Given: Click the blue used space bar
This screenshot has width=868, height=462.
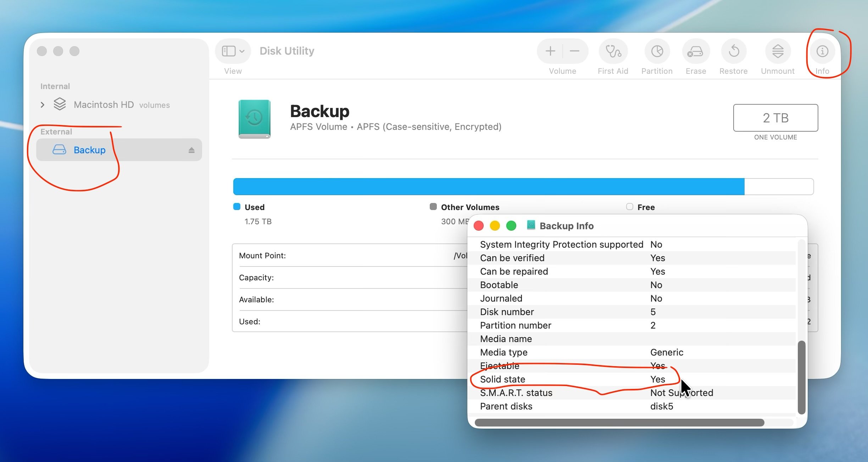Looking at the screenshot, I should [x=489, y=187].
